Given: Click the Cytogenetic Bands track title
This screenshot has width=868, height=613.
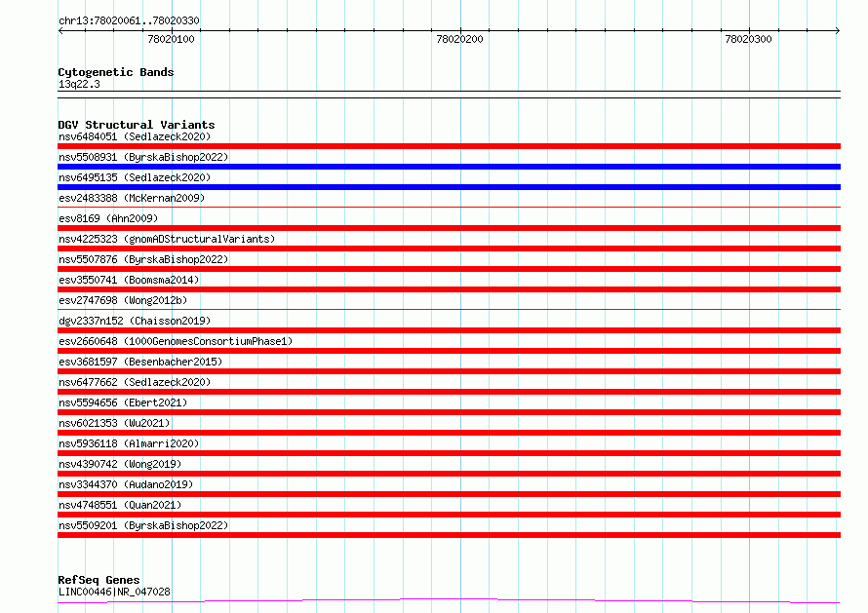Looking at the screenshot, I should tap(116, 72).
